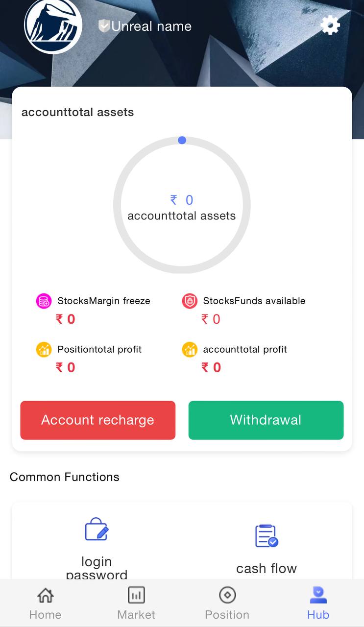Click the blue dot on assets ring
This screenshot has height=627, width=364.
pyautogui.click(x=182, y=140)
